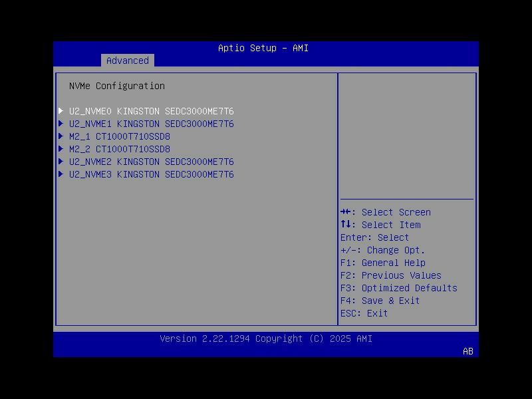
Task: Select the arrow symbol beside U2_NVME1
Action: point(61,124)
